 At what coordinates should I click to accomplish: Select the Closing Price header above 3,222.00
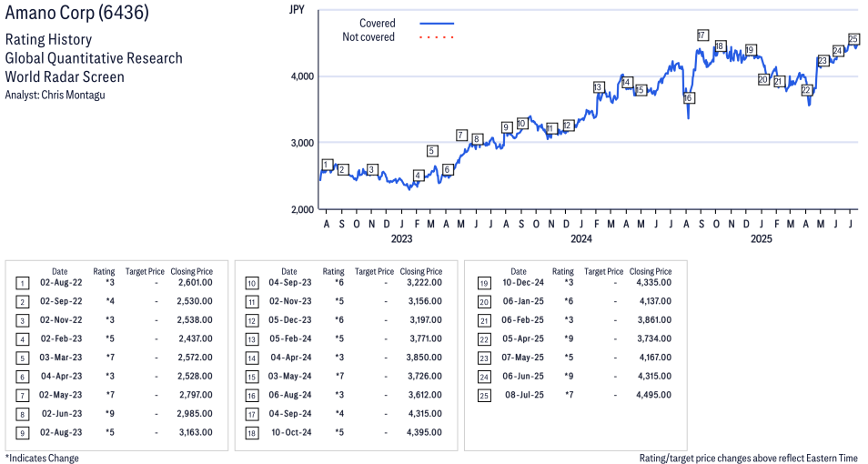(421, 272)
